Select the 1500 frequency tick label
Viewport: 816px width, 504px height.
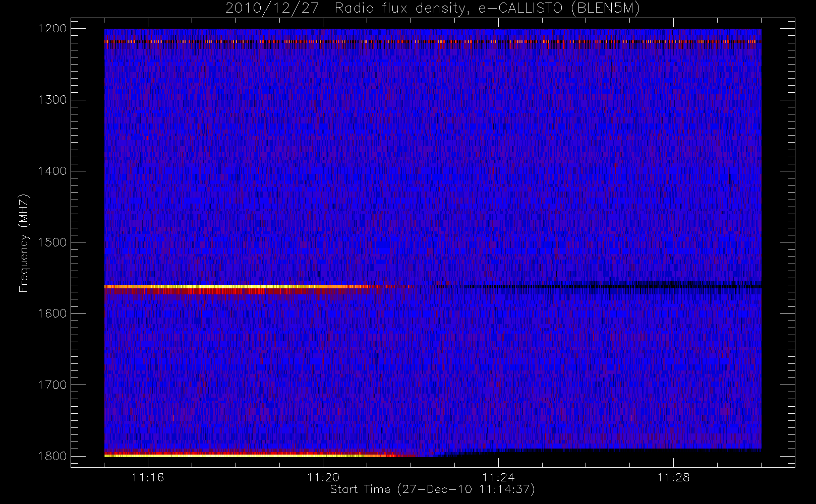click(x=52, y=242)
